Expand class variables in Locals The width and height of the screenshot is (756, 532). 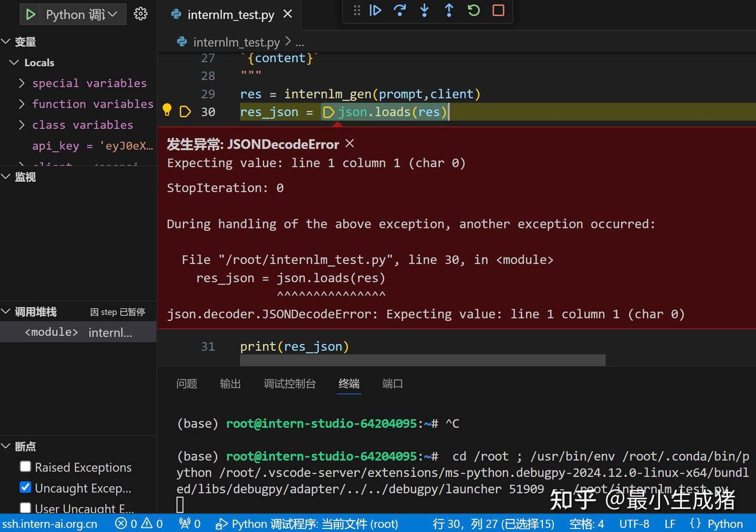pos(22,125)
